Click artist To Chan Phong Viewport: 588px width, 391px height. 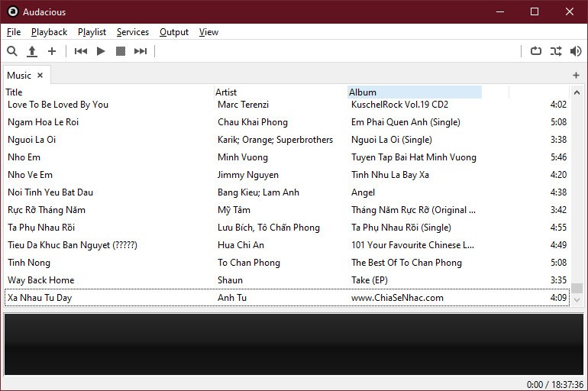pyautogui.click(x=249, y=263)
